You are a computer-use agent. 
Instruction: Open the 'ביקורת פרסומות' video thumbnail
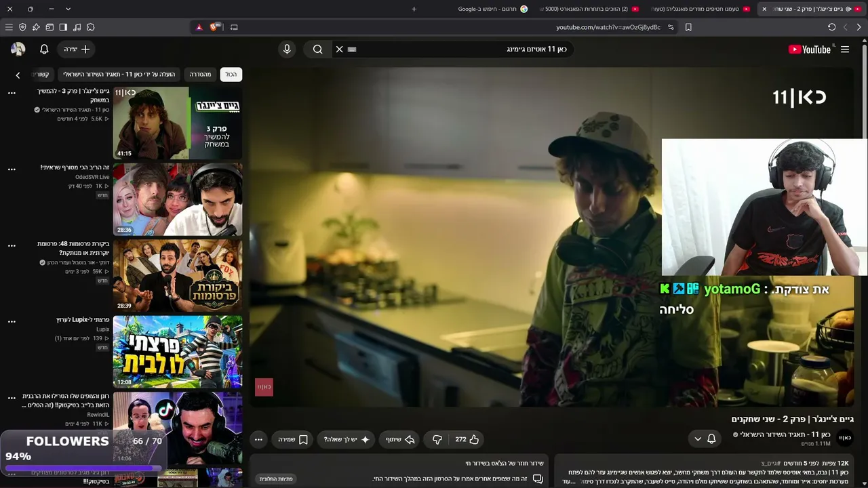click(178, 275)
